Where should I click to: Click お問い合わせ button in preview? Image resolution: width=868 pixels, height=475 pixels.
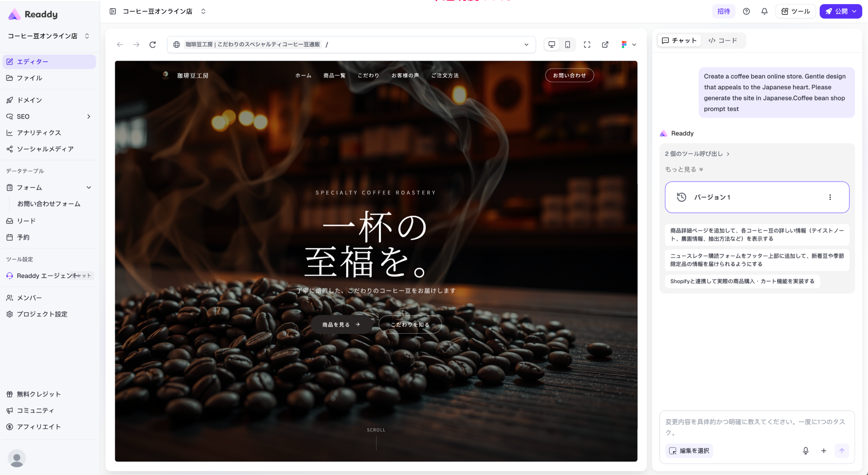pos(570,75)
